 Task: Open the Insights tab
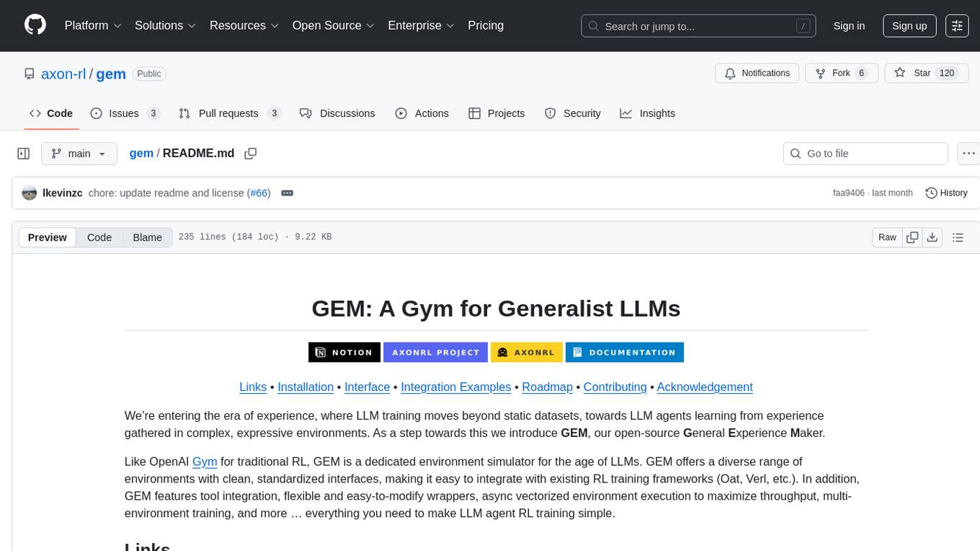[x=648, y=113]
